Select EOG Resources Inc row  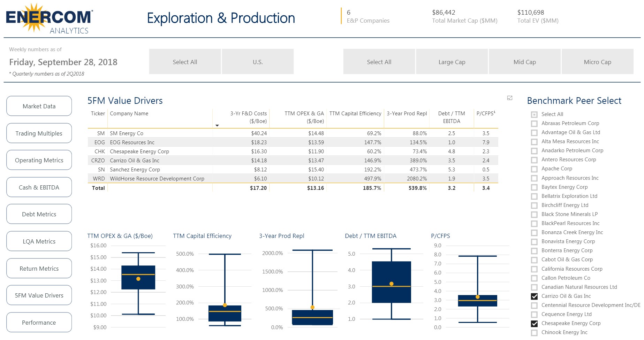tap(293, 142)
